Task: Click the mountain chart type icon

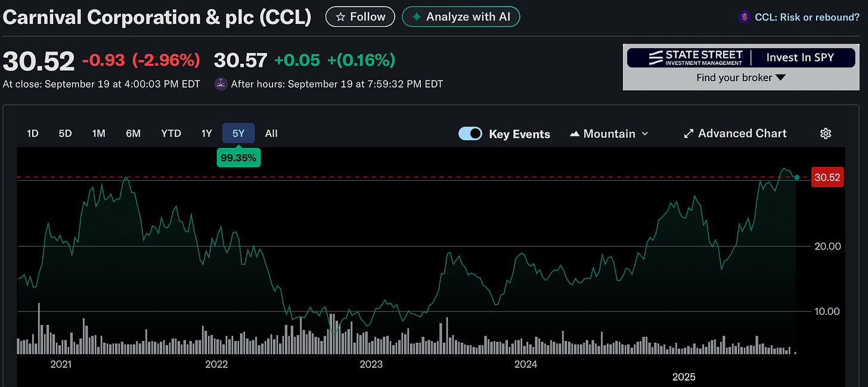Action: (575, 134)
